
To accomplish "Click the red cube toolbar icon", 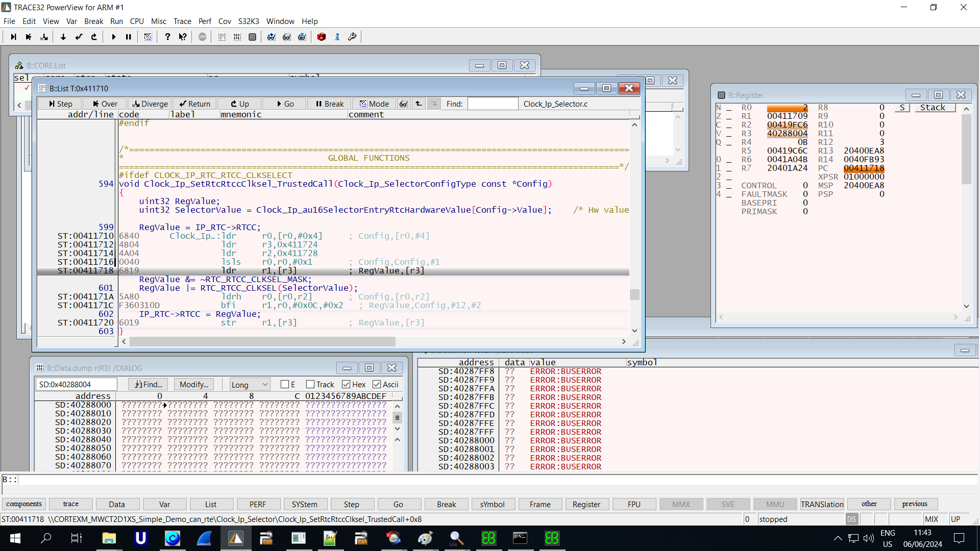I will click(321, 37).
